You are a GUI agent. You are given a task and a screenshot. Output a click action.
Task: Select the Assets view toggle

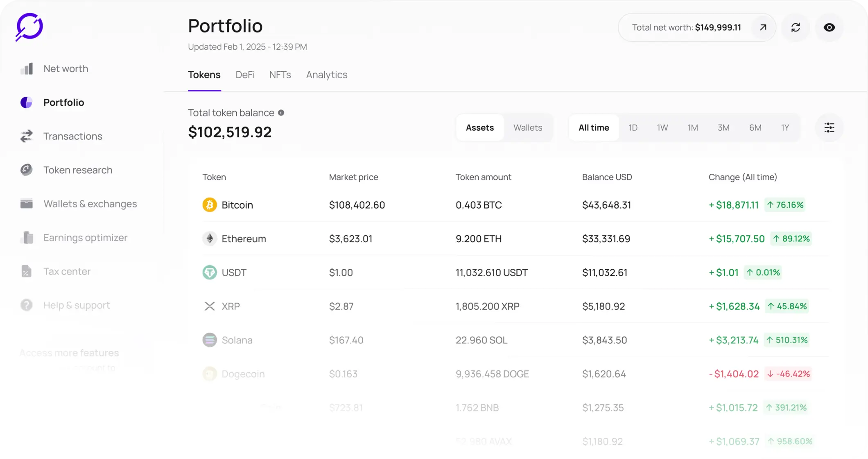(x=479, y=128)
